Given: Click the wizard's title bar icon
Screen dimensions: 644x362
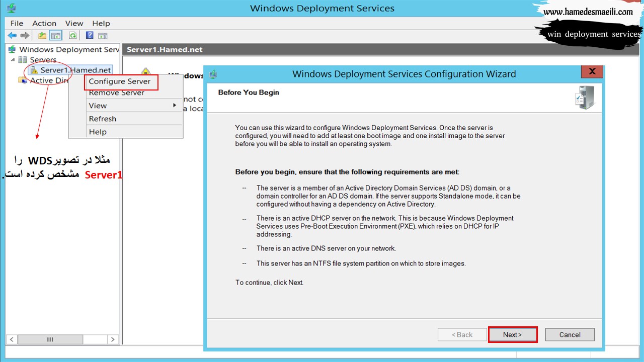Looking at the screenshot, I should [x=213, y=74].
